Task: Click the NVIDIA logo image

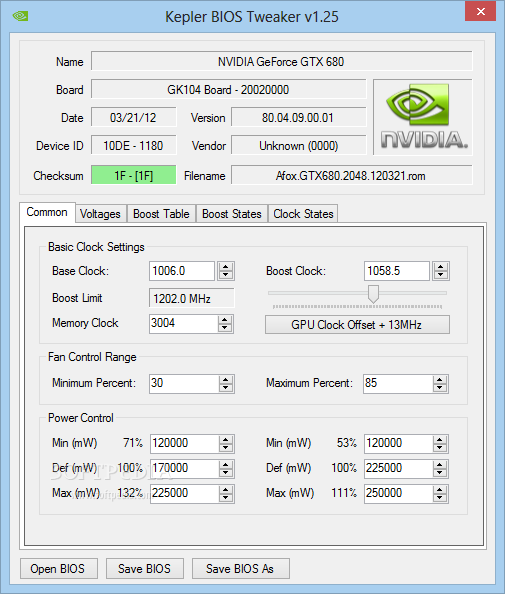Action: point(423,117)
